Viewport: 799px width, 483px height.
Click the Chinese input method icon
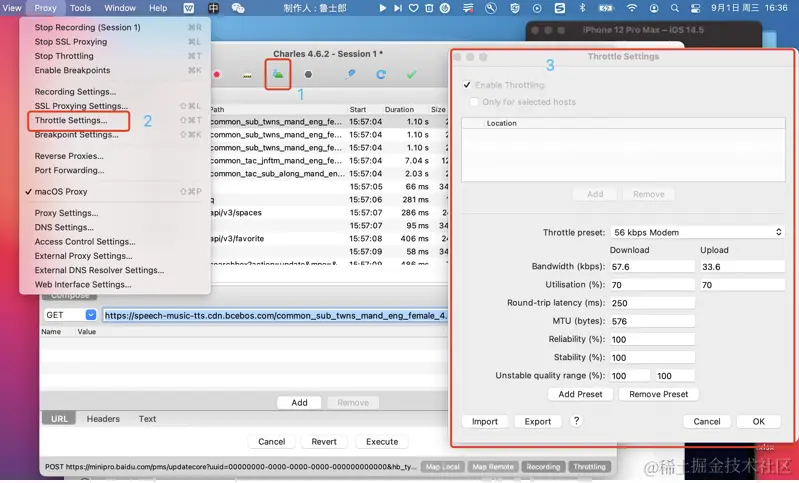[214, 8]
